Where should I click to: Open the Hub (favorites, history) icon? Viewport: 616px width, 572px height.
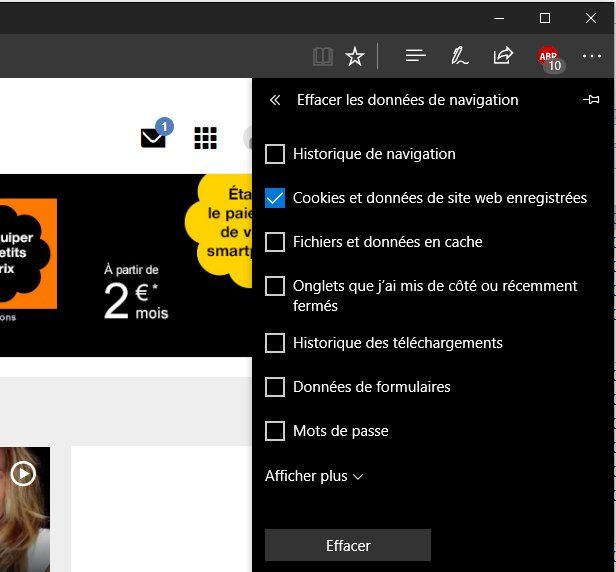click(415, 56)
